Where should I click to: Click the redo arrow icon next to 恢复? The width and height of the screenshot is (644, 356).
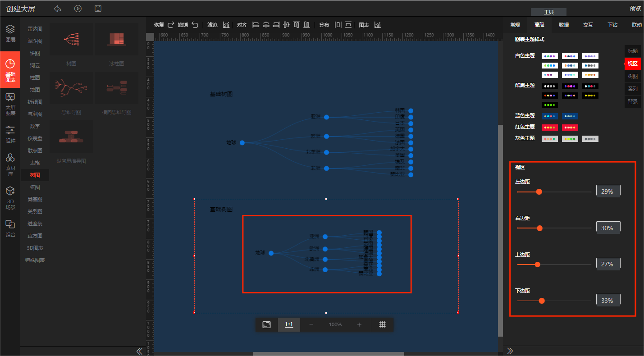[171, 25]
